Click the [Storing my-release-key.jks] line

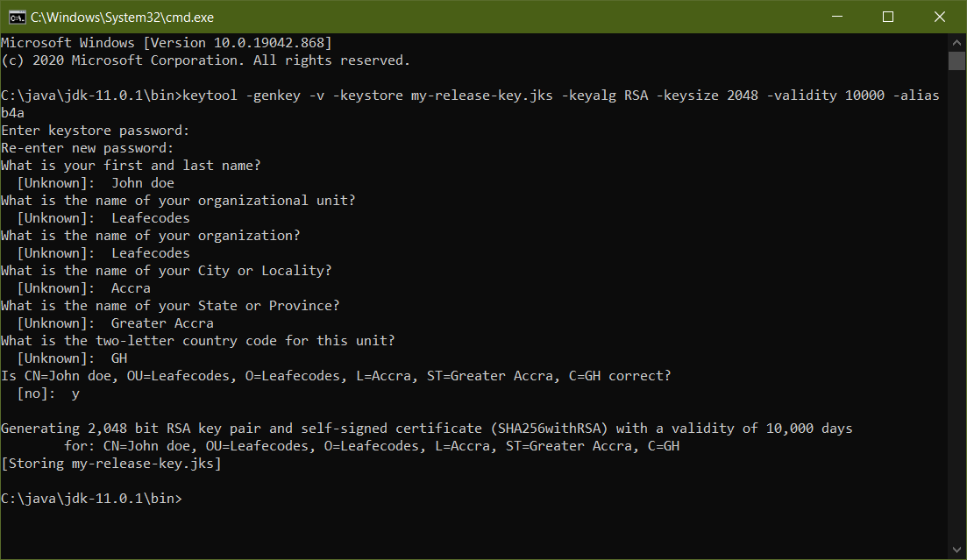click(111, 464)
